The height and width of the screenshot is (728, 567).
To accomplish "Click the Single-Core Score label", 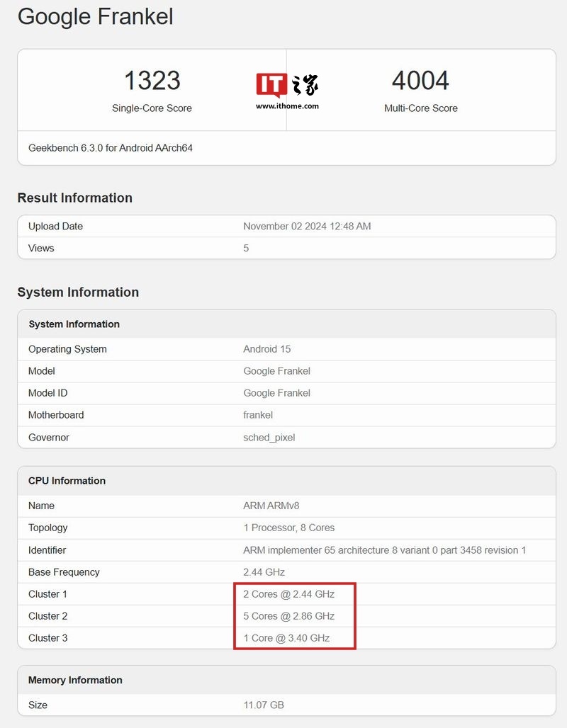I will pyautogui.click(x=152, y=108).
